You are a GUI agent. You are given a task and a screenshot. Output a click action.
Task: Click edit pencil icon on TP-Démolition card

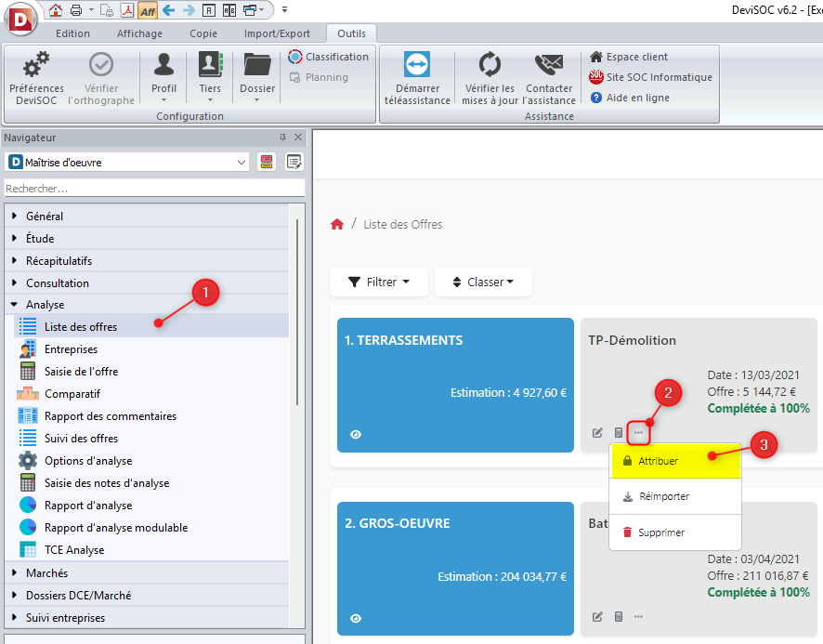598,433
